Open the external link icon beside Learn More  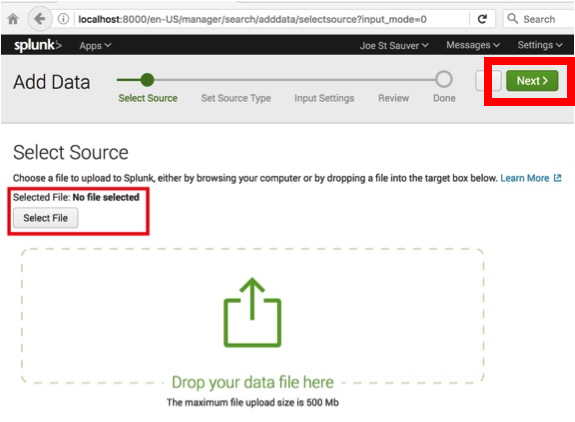pos(557,178)
